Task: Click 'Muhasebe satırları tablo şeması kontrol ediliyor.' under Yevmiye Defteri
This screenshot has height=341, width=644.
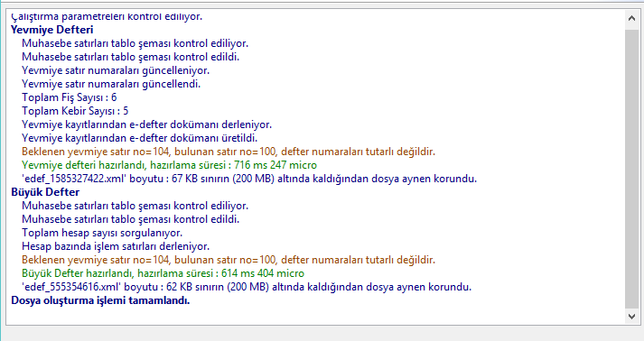Action: (x=135, y=43)
